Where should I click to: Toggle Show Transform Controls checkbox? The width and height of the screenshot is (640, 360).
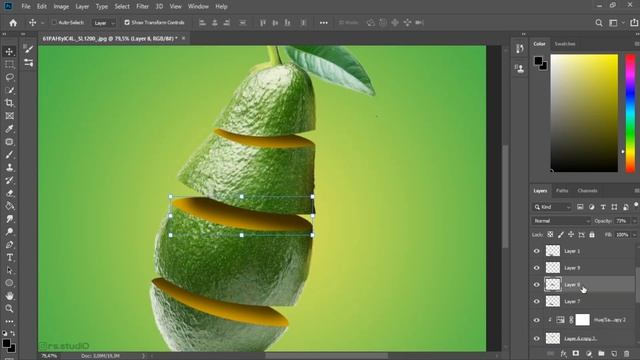point(127,22)
